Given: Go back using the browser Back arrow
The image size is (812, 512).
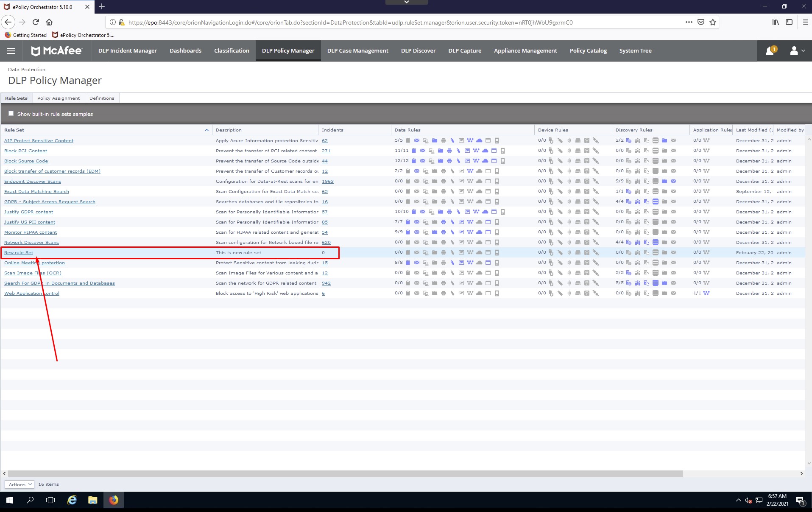Looking at the screenshot, I should (x=8, y=22).
